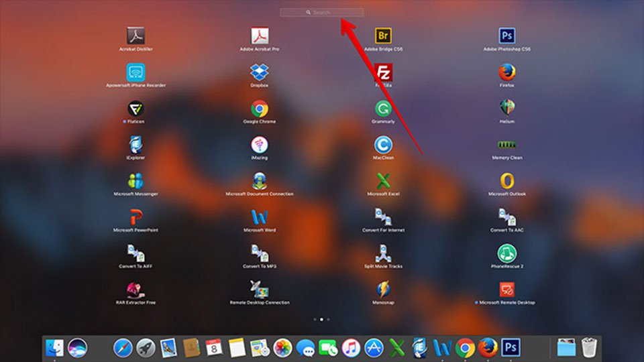Open the Memory Clean app

pyautogui.click(x=507, y=145)
